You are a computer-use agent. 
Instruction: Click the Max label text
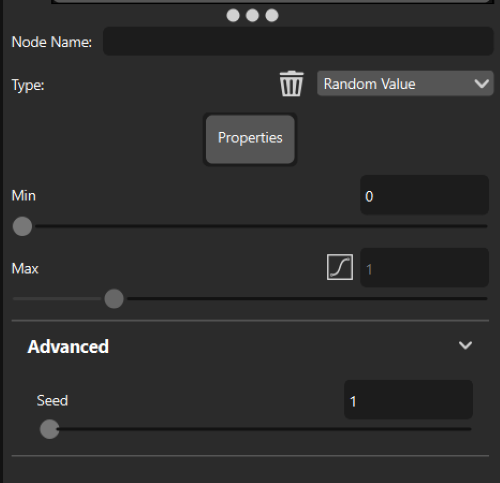25,268
